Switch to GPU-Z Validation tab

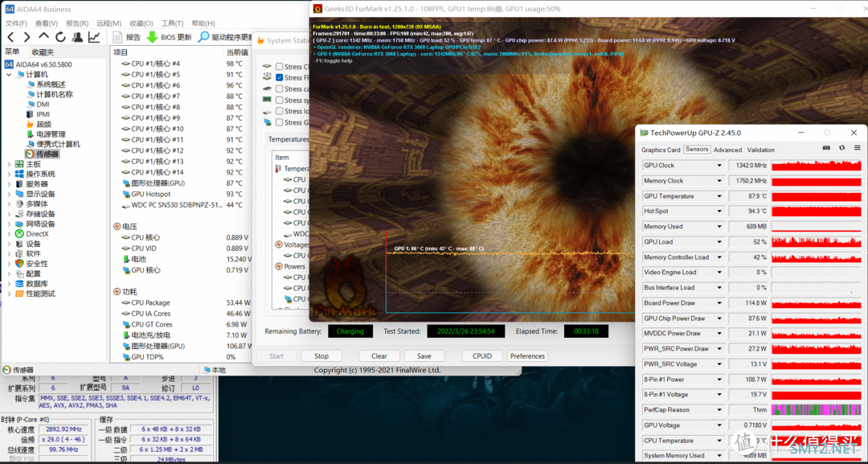760,150
